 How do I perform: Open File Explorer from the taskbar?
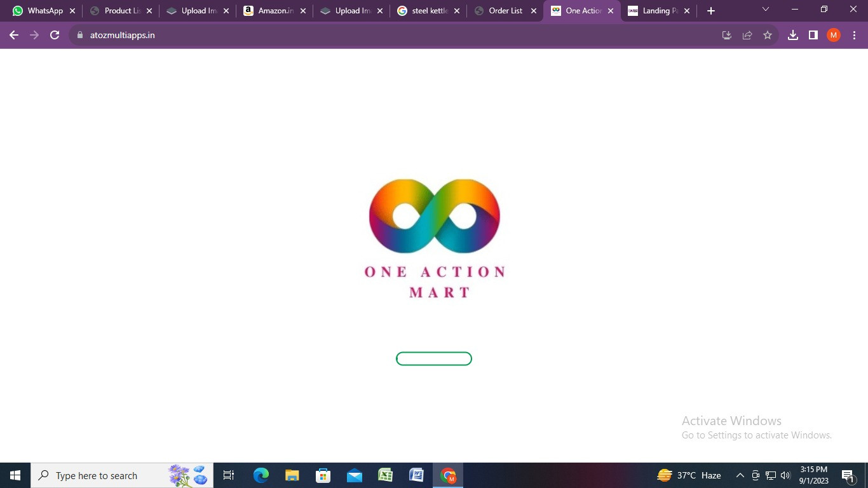(292, 475)
